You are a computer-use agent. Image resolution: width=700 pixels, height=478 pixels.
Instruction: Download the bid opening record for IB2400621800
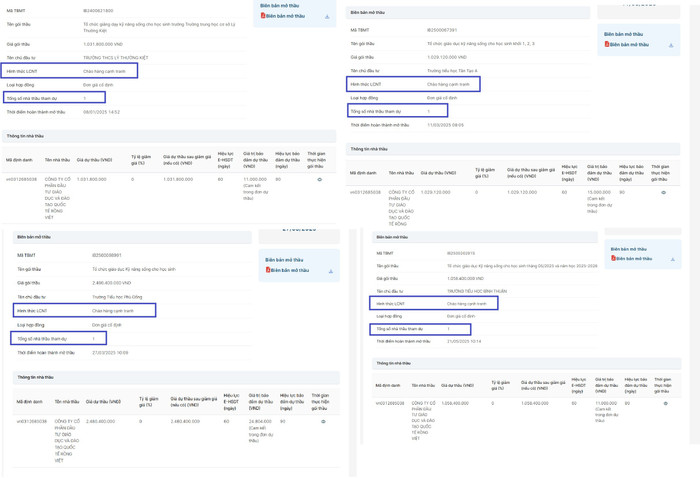pyautogui.click(x=328, y=17)
